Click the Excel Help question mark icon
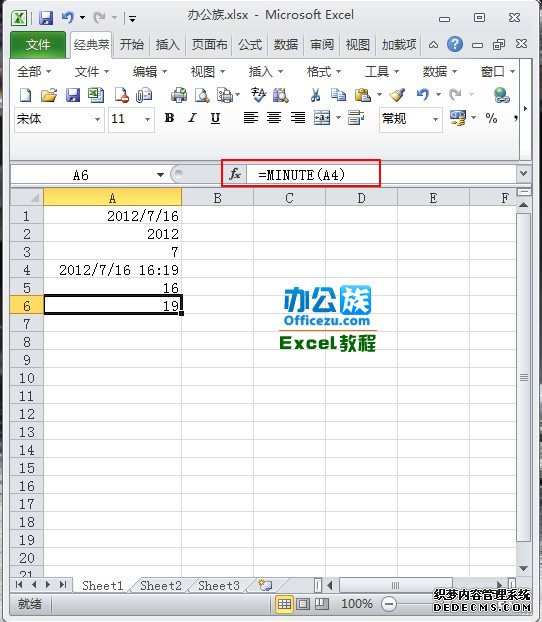The width and height of the screenshot is (542, 622). point(455,44)
